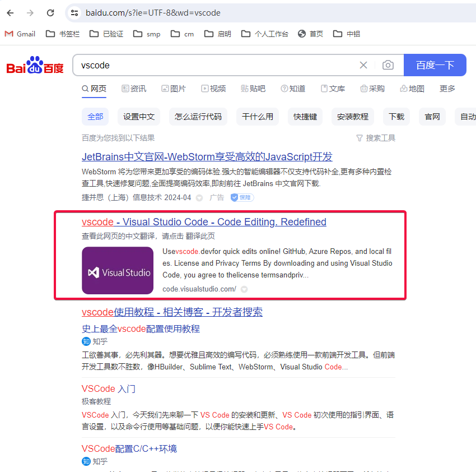
Task: Click the Visual Studio purple thumbnail
Action: tap(118, 271)
